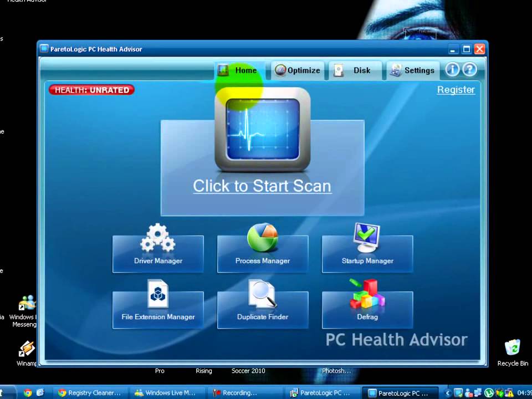Screen dimensions: 532x399
Task: Click the Disk tab drive icon
Action: [338, 70]
